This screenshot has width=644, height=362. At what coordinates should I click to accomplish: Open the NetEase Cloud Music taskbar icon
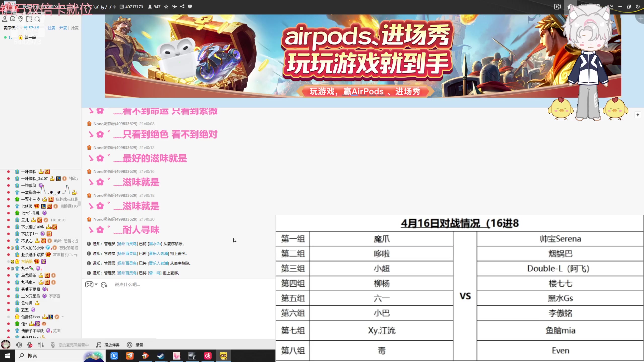[208, 356]
